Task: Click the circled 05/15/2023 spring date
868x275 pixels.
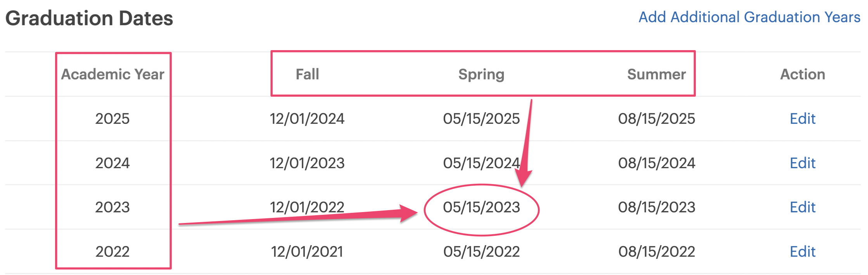Action: coord(481,207)
